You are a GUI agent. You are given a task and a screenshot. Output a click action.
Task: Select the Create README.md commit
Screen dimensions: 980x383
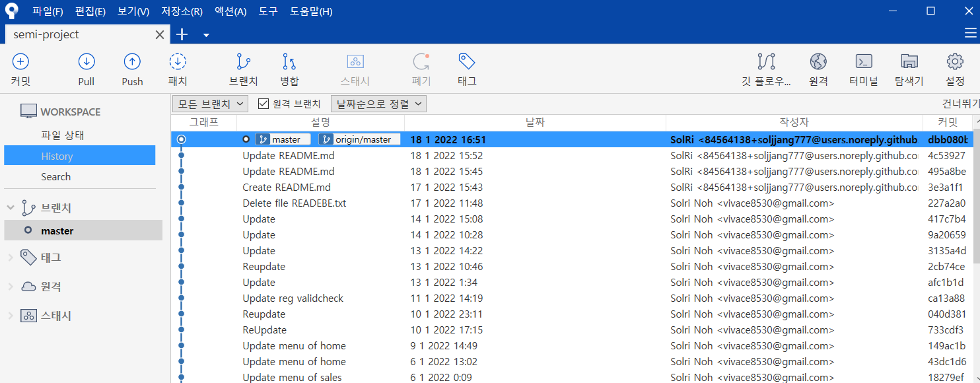tap(572, 187)
